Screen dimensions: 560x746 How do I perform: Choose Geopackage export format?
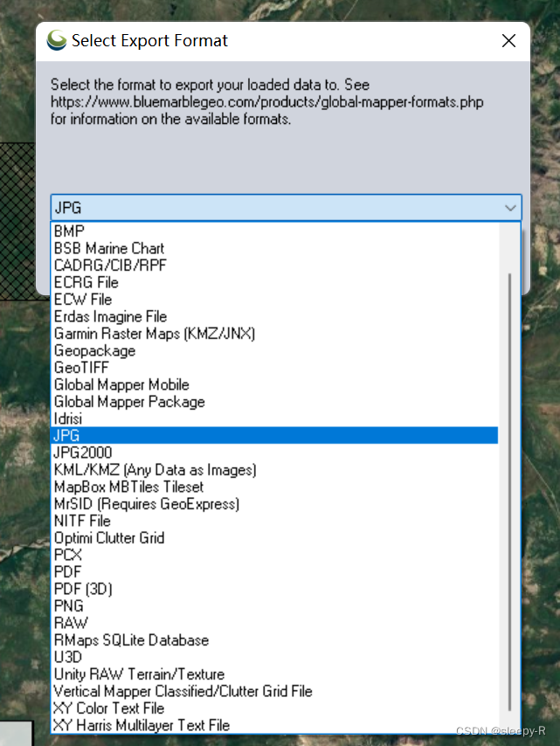pyautogui.click(x=274, y=351)
